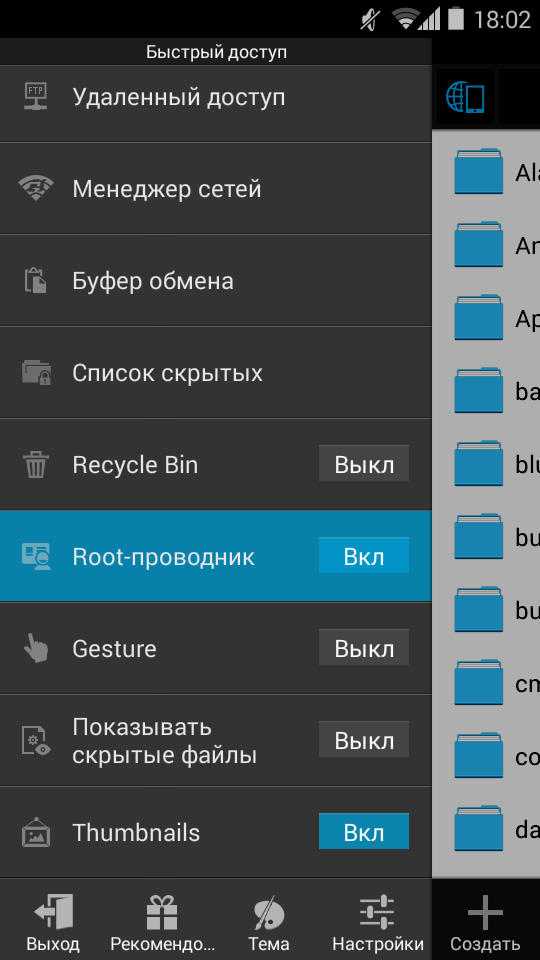Viewport: 540px width, 960px height.
Task: Open the FTP remote access icon
Action: 36,97
